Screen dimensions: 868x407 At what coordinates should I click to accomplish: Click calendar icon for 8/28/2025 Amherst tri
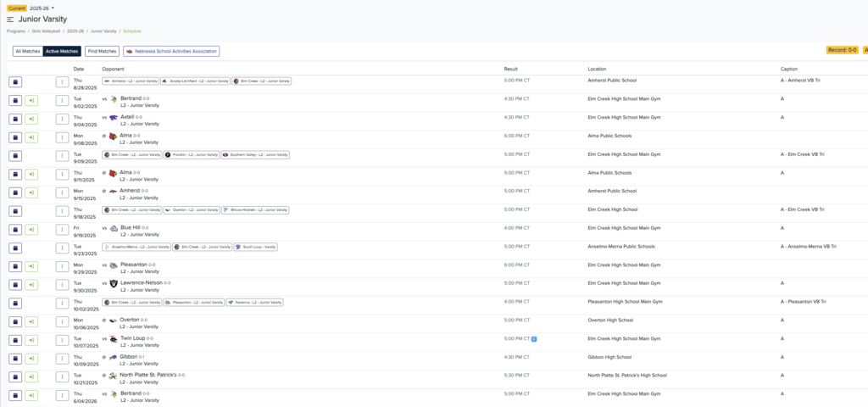(15, 82)
